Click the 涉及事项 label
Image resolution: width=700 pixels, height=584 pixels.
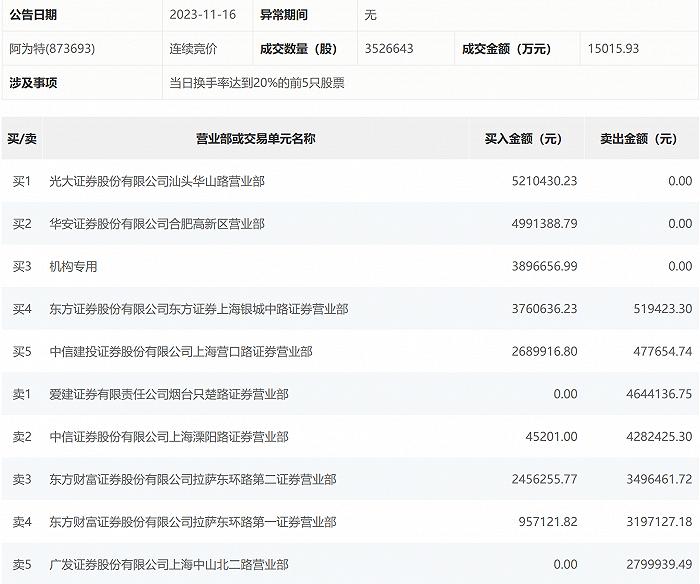pos(33,83)
